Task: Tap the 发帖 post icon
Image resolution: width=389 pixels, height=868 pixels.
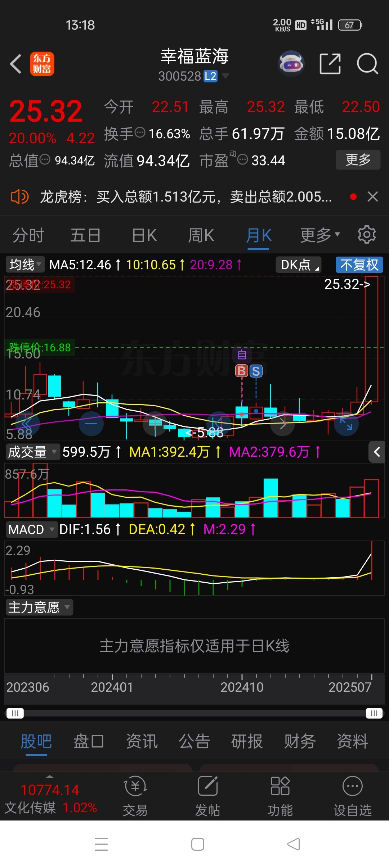Action: (208, 796)
